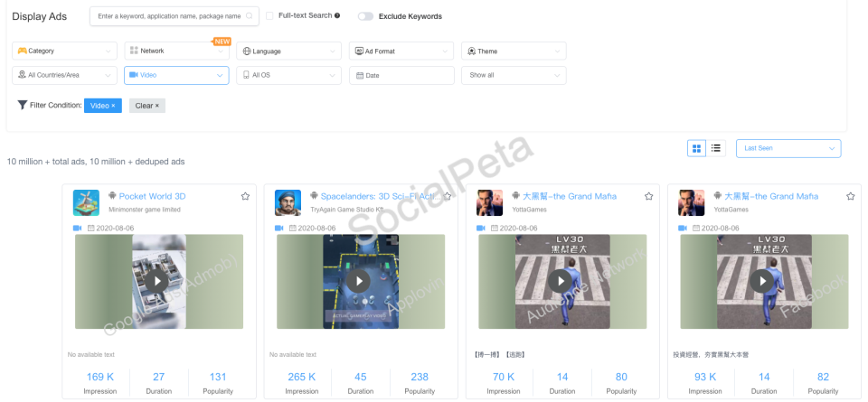Screen dimensions: 868x402
Task: Star the Spacelanders ad card
Action: 448,196
